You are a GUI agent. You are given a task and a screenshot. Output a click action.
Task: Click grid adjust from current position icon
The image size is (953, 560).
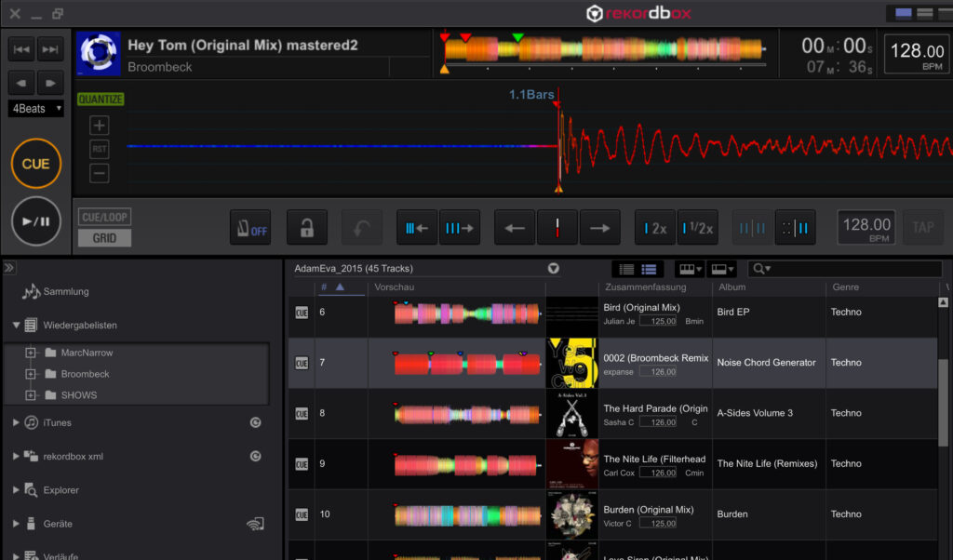795,228
